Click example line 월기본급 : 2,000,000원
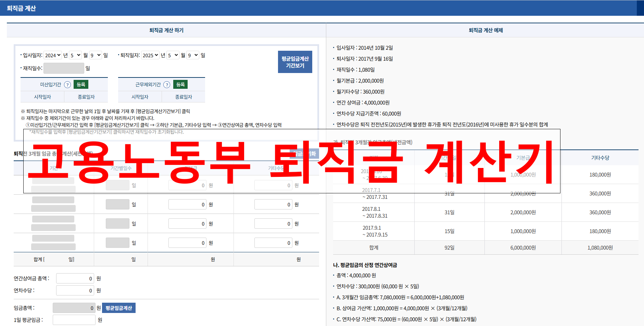The height and width of the screenshot is (326, 644). (360, 81)
